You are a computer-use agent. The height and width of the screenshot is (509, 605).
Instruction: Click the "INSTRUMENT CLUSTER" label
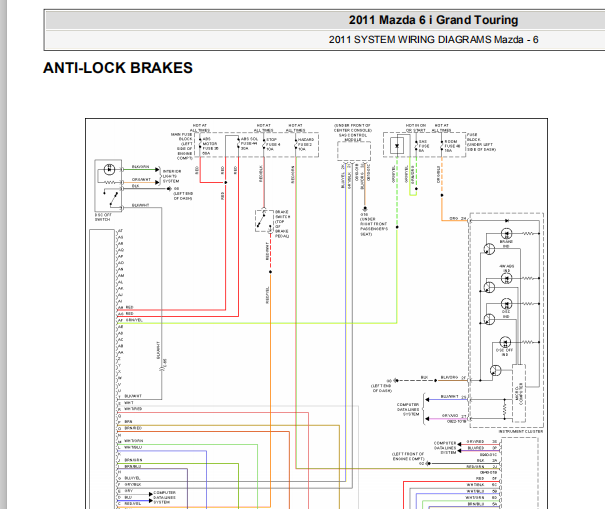coord(521,431)
